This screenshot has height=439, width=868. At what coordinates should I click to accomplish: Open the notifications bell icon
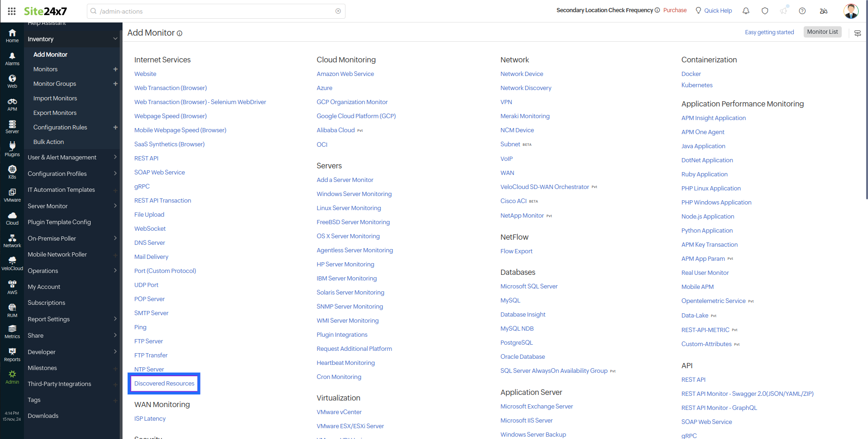click(746, 10)
